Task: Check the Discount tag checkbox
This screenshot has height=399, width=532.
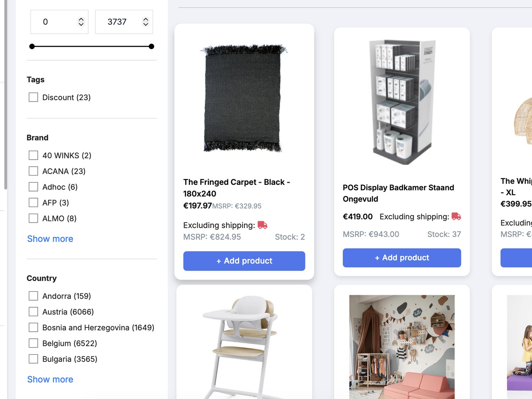Action: click(33, 97)
